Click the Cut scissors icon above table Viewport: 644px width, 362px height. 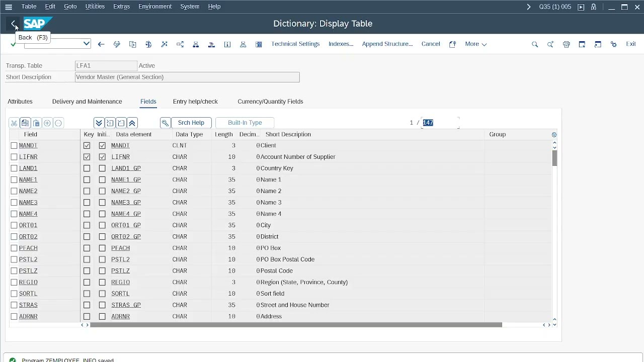click(14, 123)
